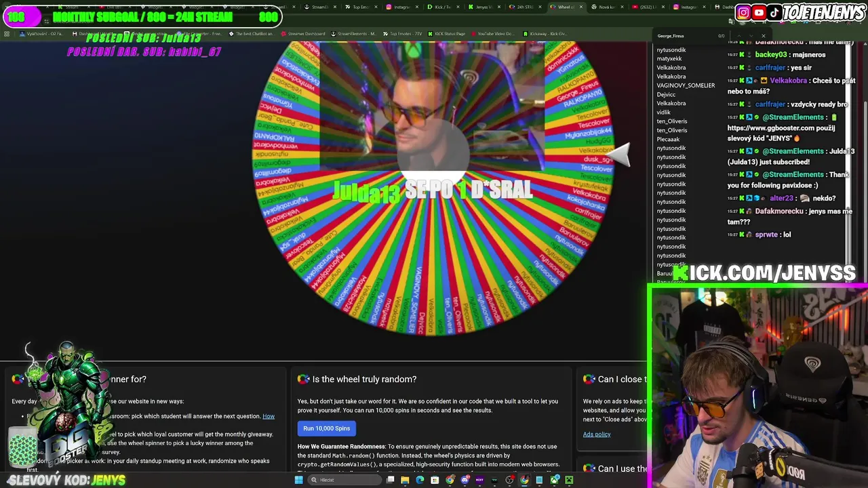The width and height of the screenshot is (868, 488).
Task: Select the Dejvicc entry in names list
Action: point(666,95)
